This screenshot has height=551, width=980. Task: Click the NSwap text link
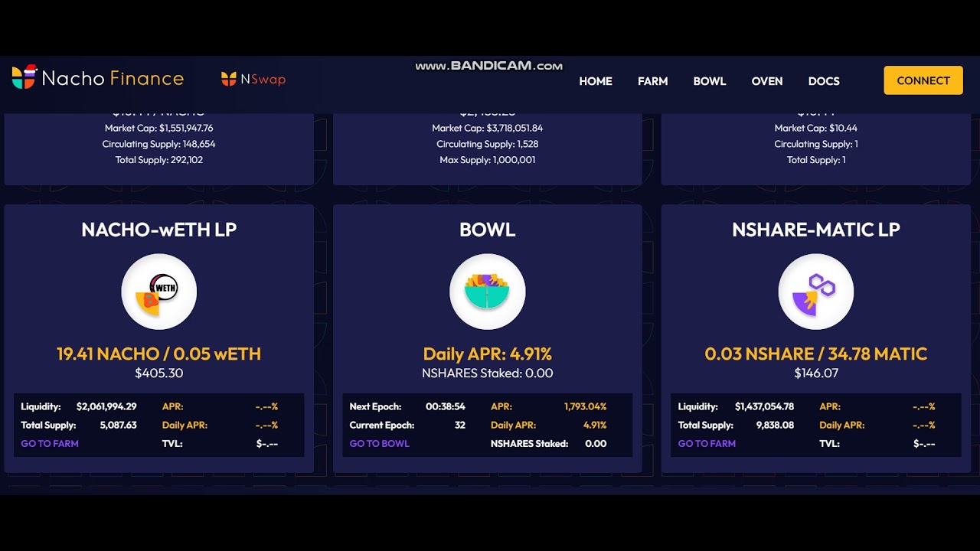coord(263,79)
